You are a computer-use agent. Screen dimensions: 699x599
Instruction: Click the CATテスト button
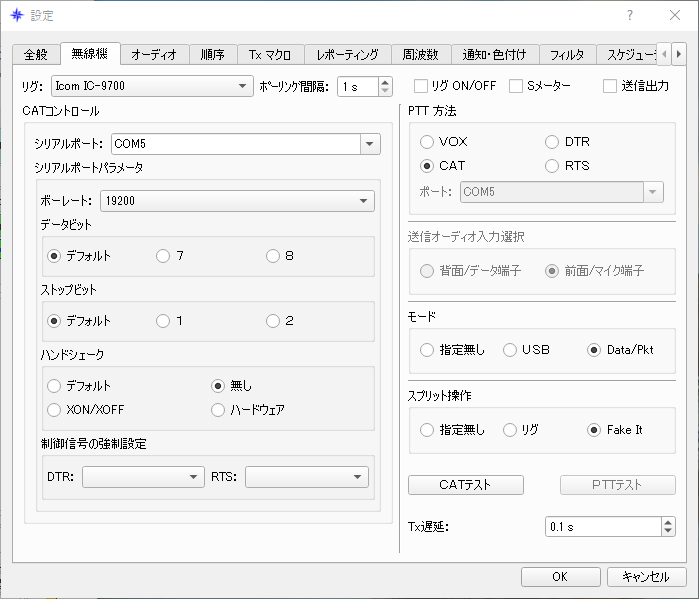[x=465, y=485]
